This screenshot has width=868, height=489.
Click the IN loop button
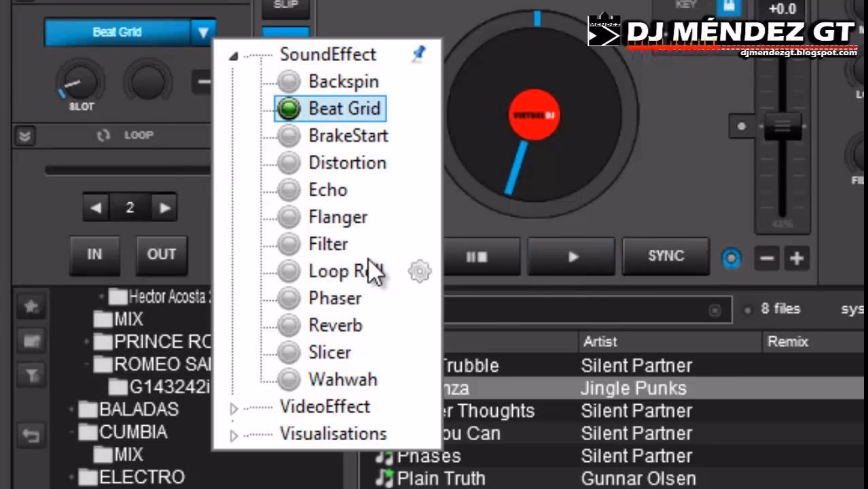click(x=94, y=254)
